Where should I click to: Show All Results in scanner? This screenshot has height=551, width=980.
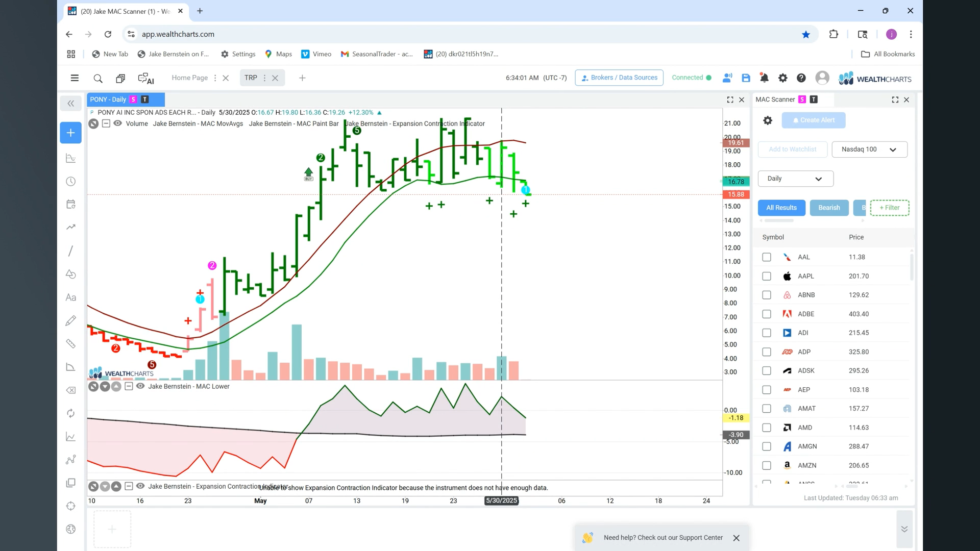pos(781,208)
